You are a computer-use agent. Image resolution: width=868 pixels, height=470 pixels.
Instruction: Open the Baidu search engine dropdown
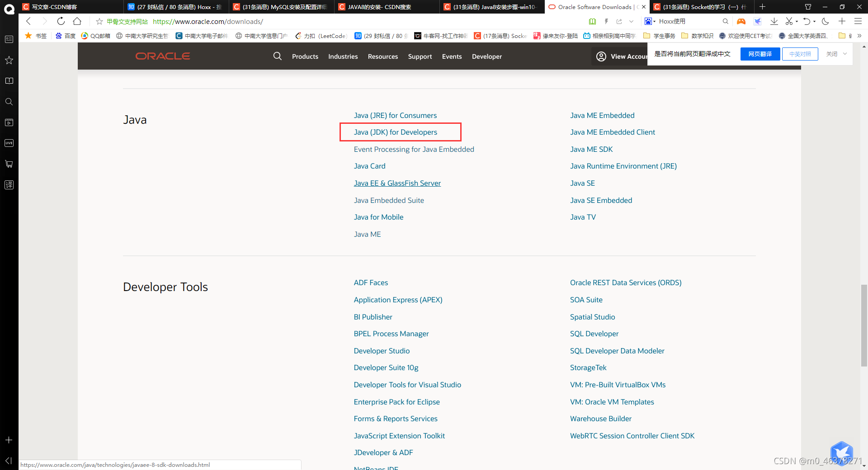650,21
